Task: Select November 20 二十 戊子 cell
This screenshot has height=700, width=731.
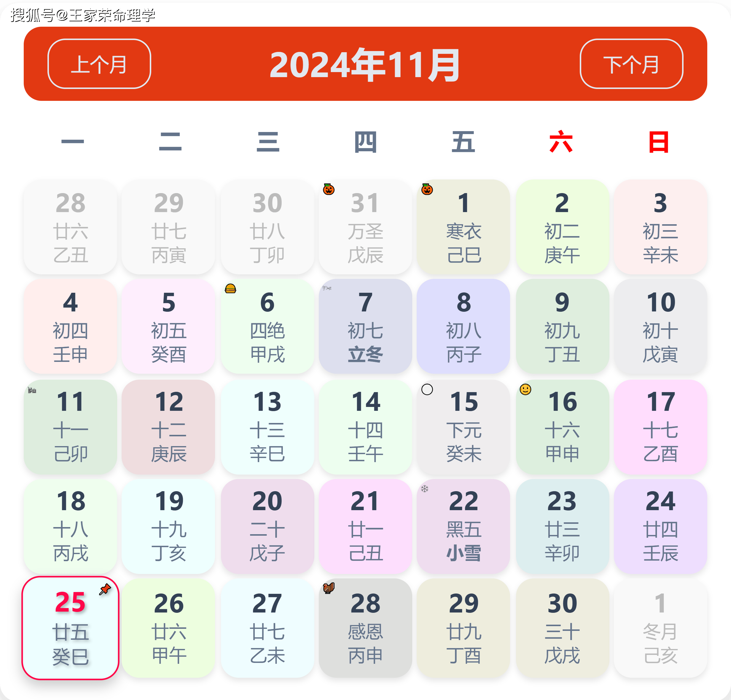Action: click(267, 526)
